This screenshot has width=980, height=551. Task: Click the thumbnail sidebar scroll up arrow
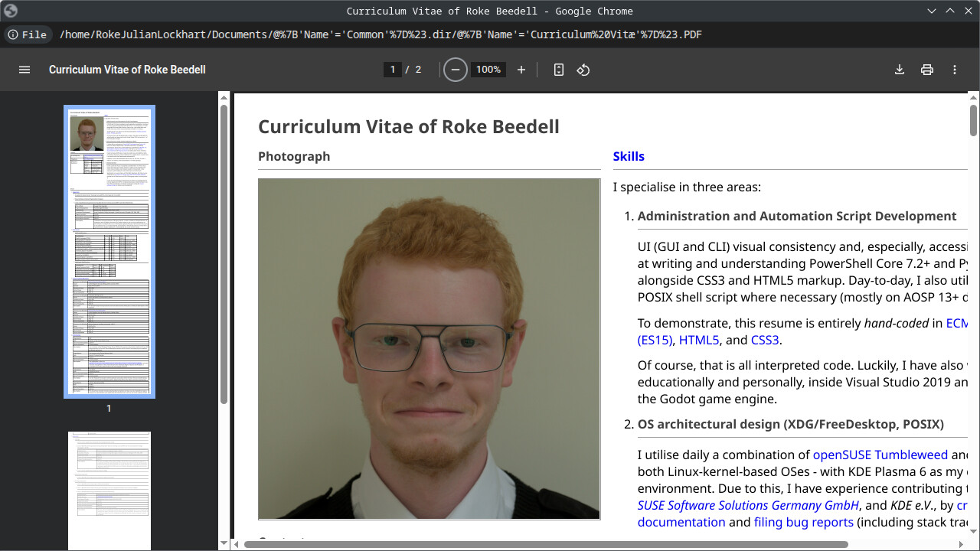point(224,97)
